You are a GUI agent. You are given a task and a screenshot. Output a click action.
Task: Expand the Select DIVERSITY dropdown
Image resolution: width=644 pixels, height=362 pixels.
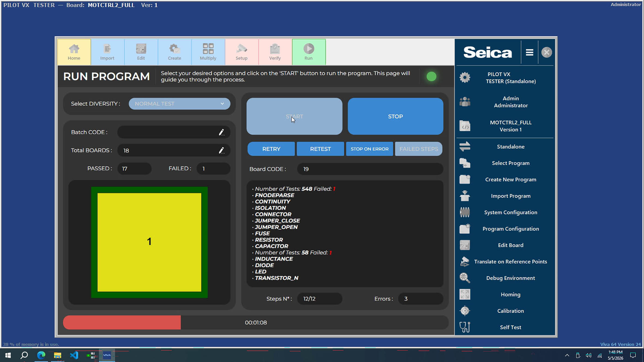tap(179, 104)
